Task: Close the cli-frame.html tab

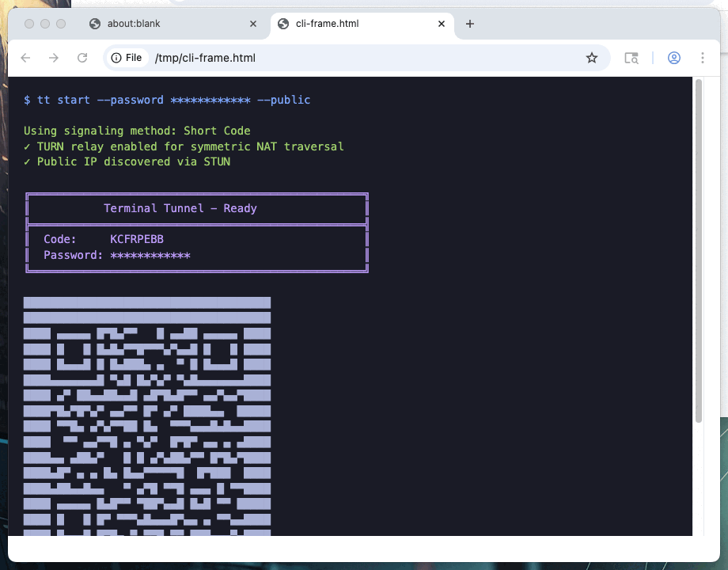Action: 442,24
